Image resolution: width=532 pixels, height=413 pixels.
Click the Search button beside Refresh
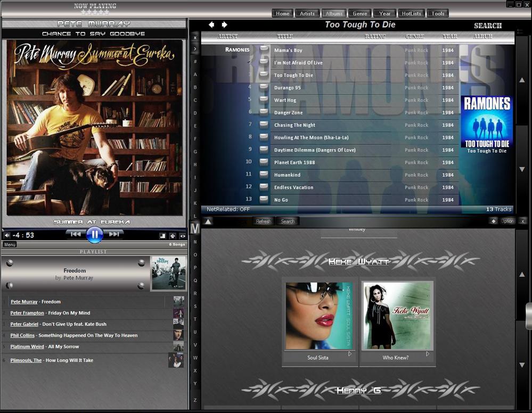tap(288, 221)
